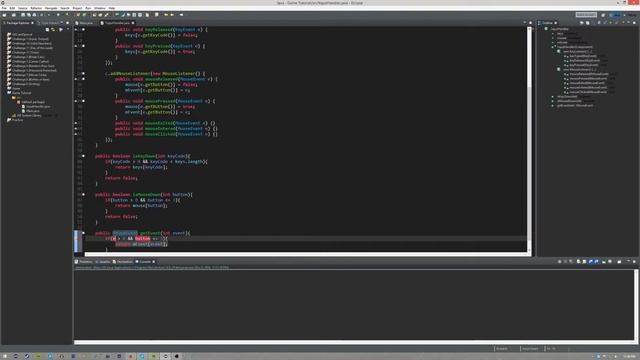Open the Declaration tab
The height and width of the screenshot is (360, 640).
pyautogui.click(x=122, y=262)
